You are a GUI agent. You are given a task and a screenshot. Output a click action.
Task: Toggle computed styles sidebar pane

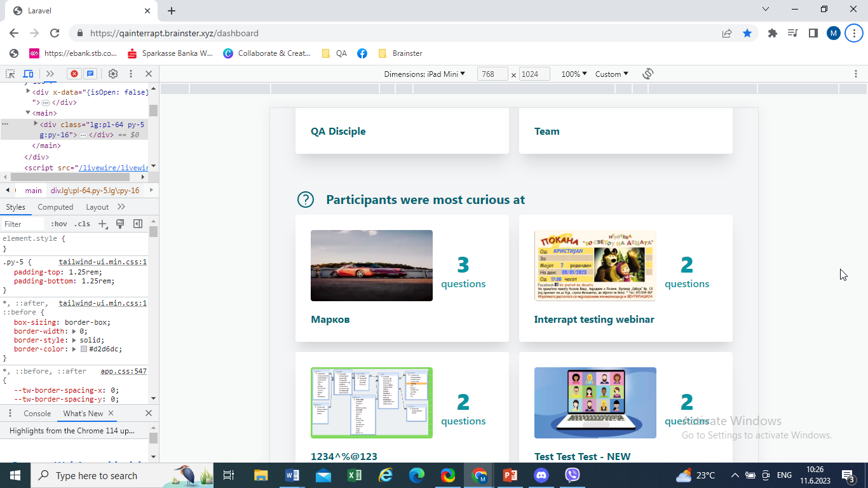(x=137, y=224)
